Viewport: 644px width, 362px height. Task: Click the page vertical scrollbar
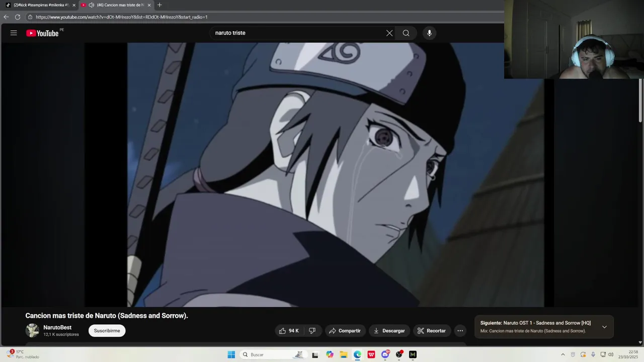tap(640, 101)
